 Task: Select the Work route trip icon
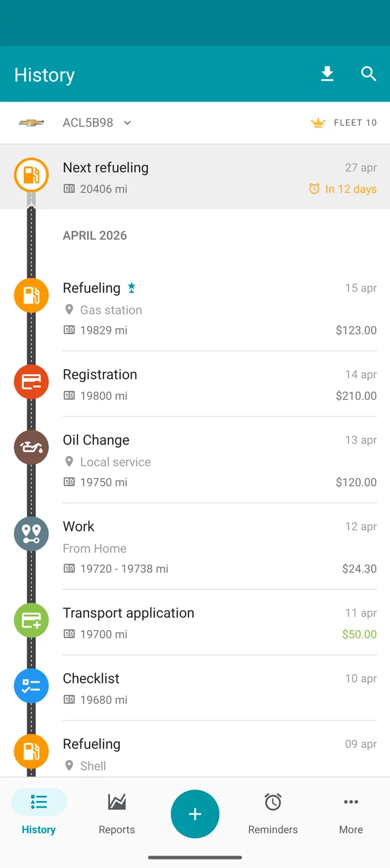31,533
